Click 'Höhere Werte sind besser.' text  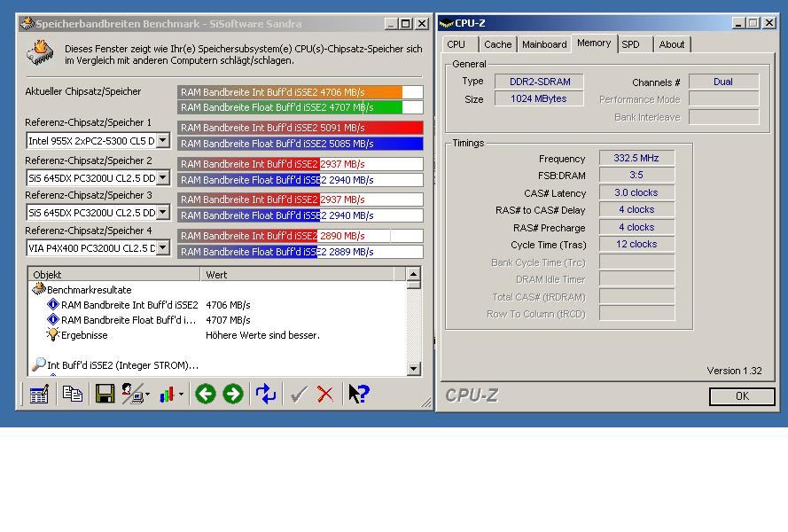[x=262, y=335]
